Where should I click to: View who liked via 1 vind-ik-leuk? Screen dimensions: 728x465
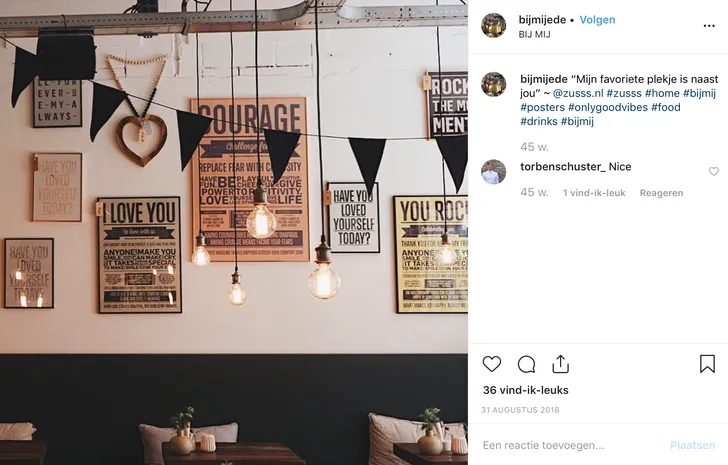tap(594, 193)
